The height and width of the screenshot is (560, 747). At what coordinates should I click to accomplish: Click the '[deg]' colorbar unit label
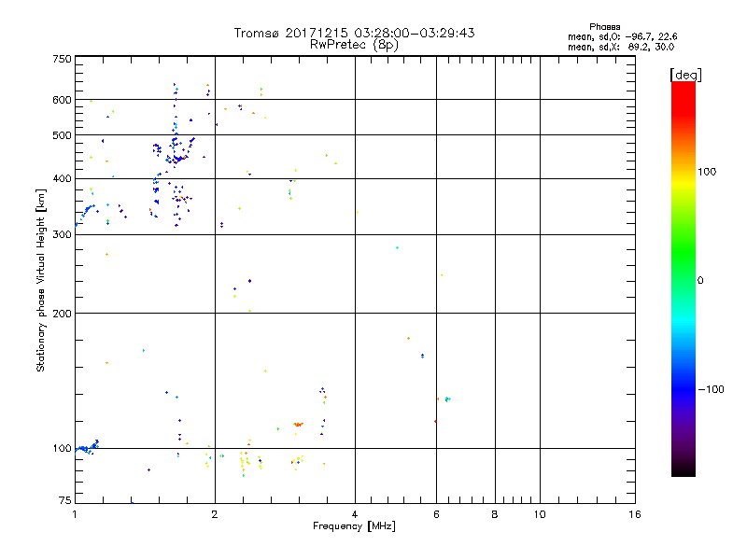(x=685, y=75)
